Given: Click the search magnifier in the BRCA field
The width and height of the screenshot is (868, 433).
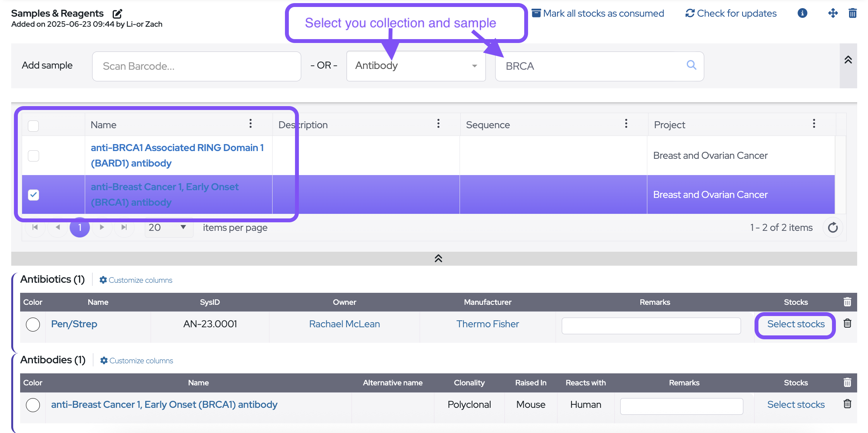Looking at the screenshot, I should coord(691,65).
